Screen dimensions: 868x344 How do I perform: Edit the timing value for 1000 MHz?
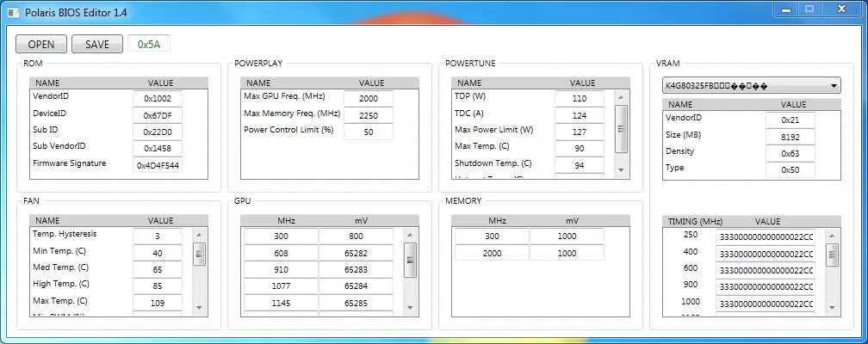pos(766,304)
